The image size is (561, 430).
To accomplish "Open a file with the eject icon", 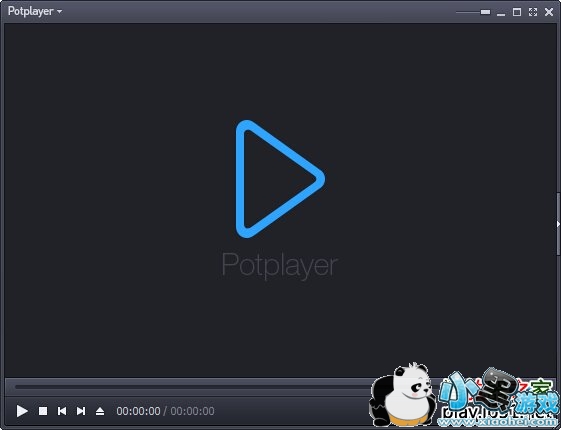I will click(x=100, y=411).
